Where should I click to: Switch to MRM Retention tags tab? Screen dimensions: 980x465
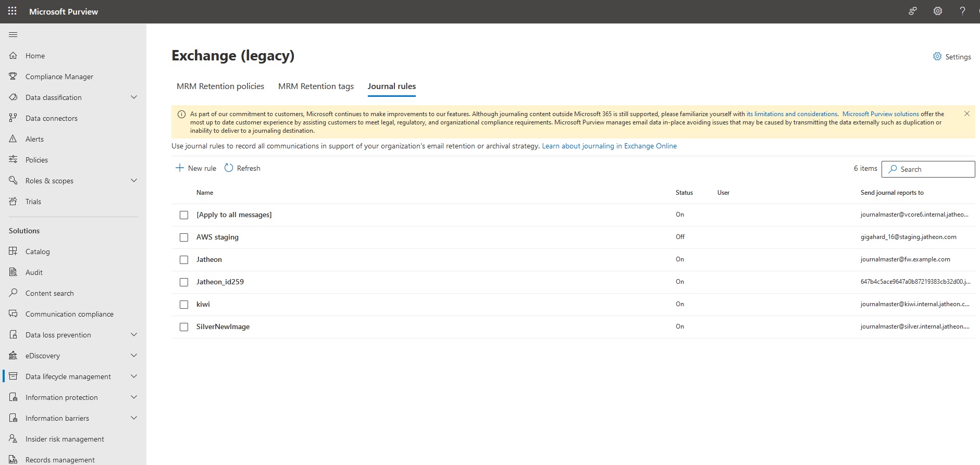click(x=316, y=86)
